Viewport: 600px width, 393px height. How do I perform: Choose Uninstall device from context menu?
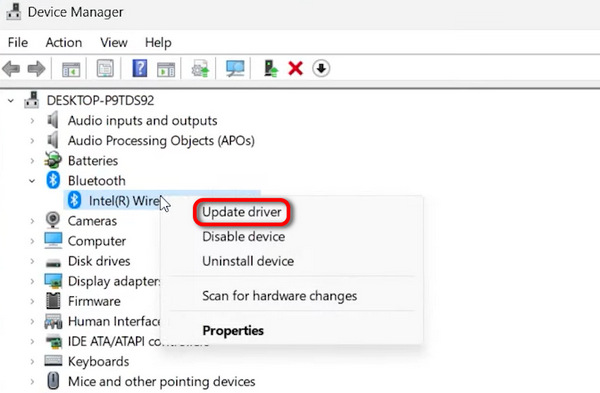coord(248,261)
